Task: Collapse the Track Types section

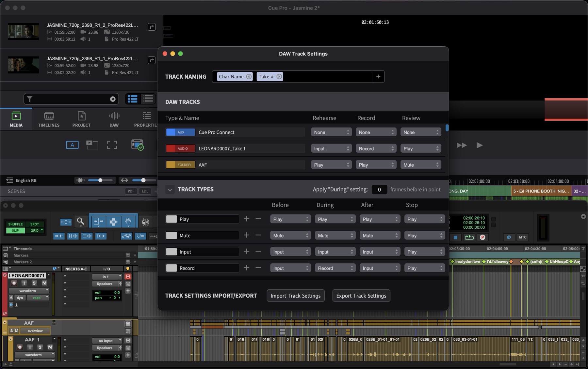Action: tap(170, 189)
